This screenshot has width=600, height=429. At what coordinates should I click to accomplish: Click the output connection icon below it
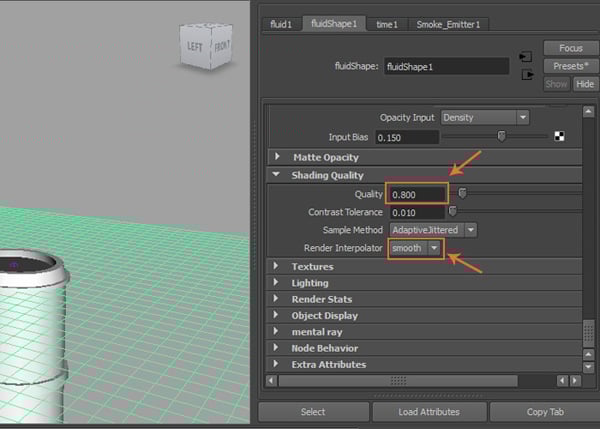[x=527, y=74]
